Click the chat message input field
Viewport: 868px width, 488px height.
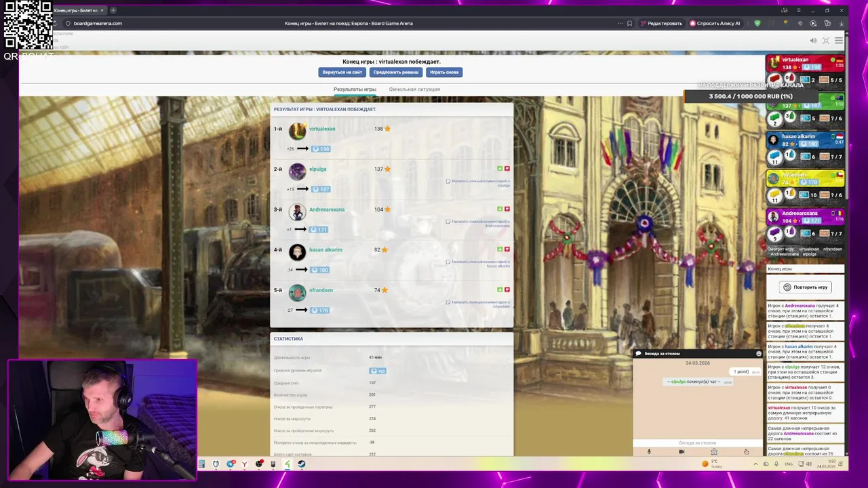[x=697, y=443]
